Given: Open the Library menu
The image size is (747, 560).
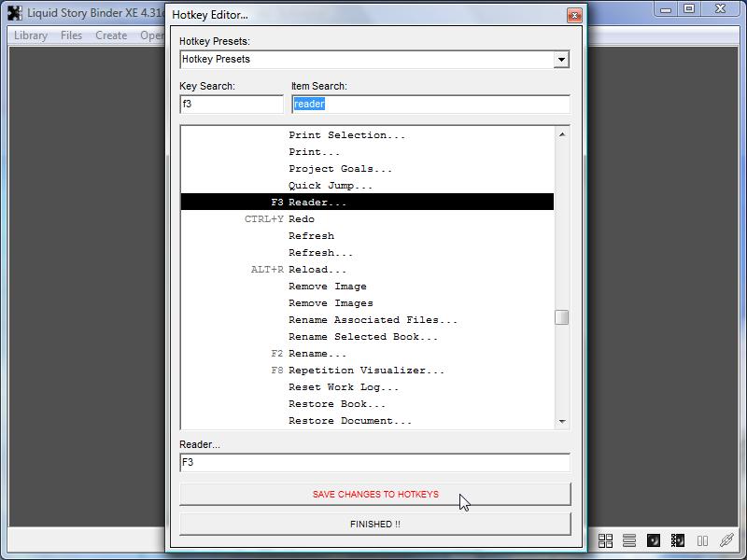Looking at the screenshot, I should pyautogui.click(x=31, y=35).
